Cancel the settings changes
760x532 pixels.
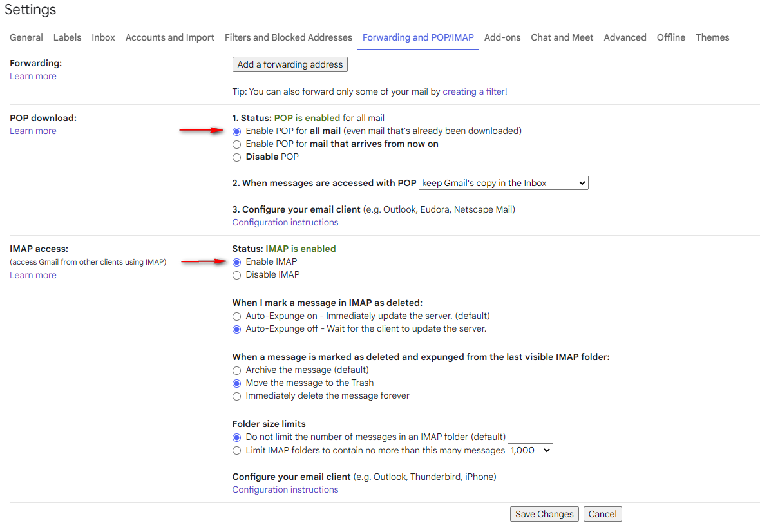click(x=602, y=514)
